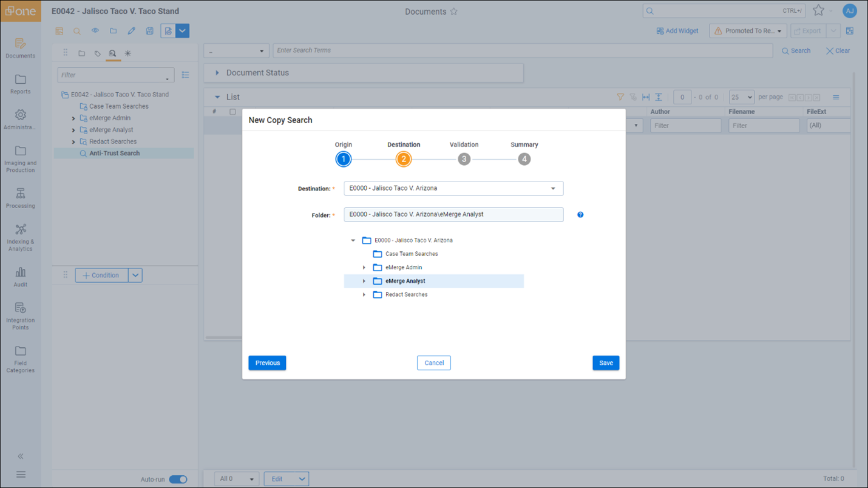Open Integration Points in sidebar
This screenshot has width=868, height=488.
[21, 316]
